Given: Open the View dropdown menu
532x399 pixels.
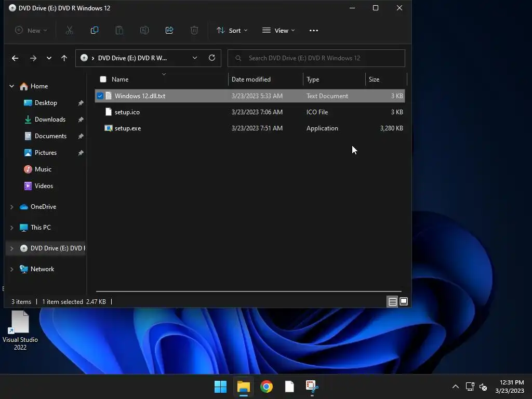Looking at the screenshot, I should (278, 31).
